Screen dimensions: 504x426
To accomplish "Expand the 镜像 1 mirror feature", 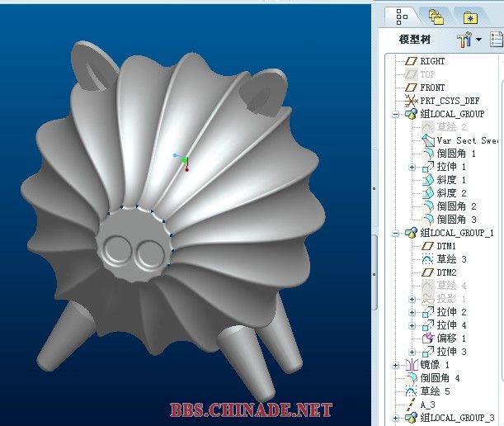I will click(396, 365).
